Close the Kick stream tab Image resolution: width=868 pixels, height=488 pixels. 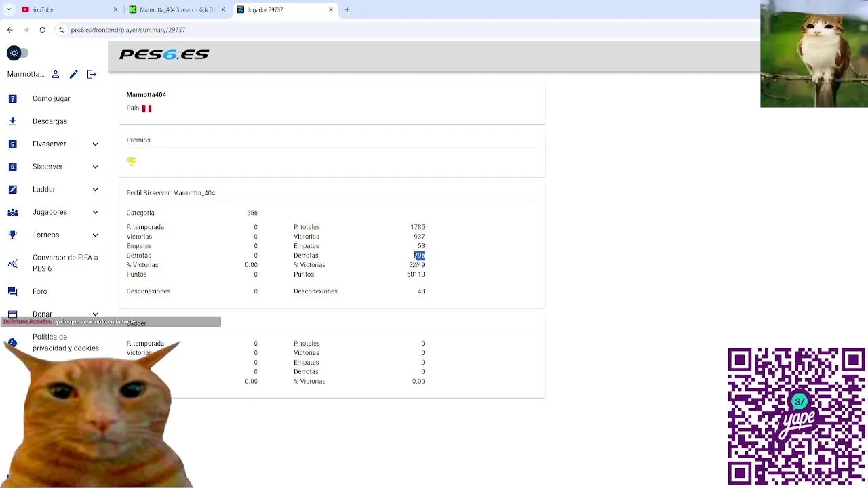pyautogui.click(x=223, y=9)
